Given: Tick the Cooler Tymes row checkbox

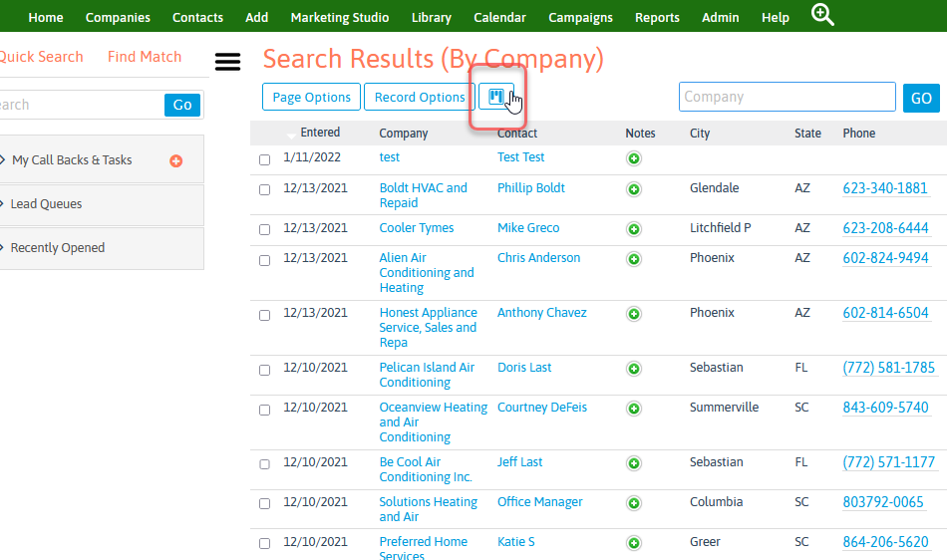Looking at the screenshot, I should (x=264, y=230).
